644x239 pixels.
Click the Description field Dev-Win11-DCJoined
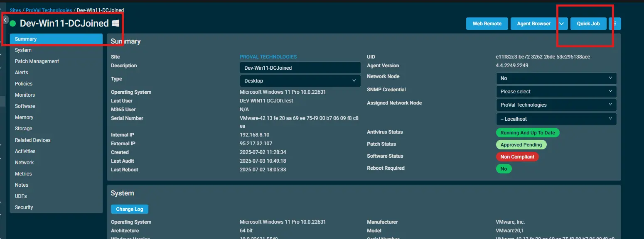click(x=300, y=68)
